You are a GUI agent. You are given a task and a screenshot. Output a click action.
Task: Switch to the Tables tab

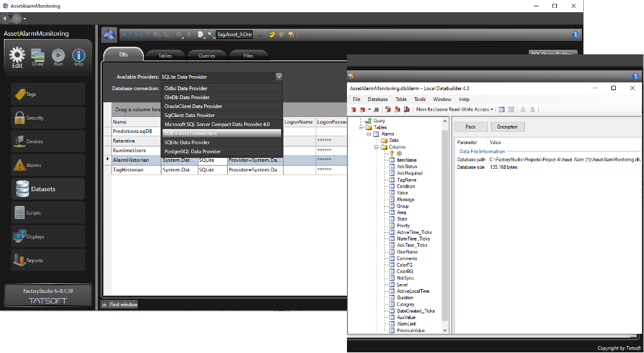(165, 56)
